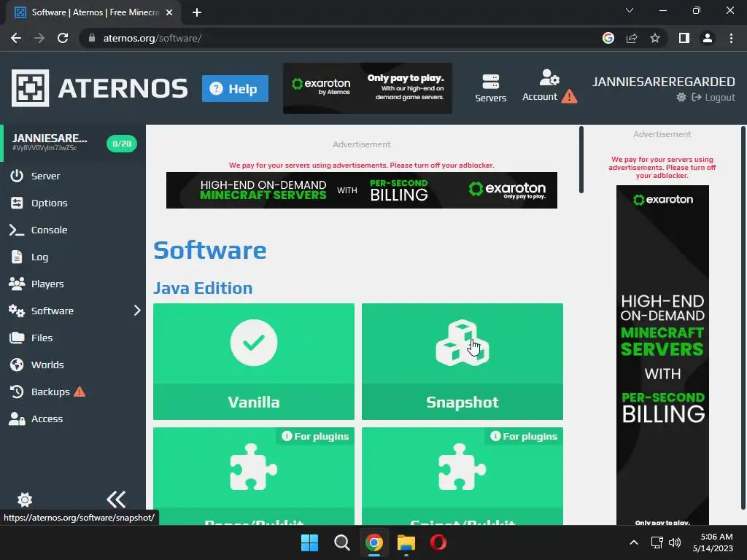Open a new browser tab
747x560 pixels.
point(197,12)
